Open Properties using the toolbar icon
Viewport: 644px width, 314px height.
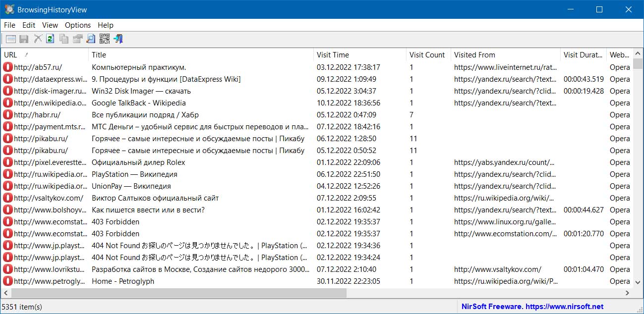tap(77, 39)
